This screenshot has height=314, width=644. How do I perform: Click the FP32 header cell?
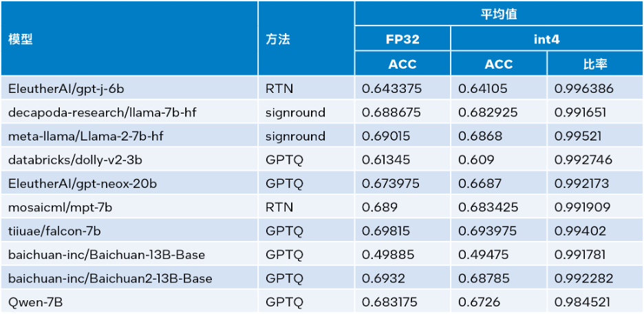tap(402, 39)
